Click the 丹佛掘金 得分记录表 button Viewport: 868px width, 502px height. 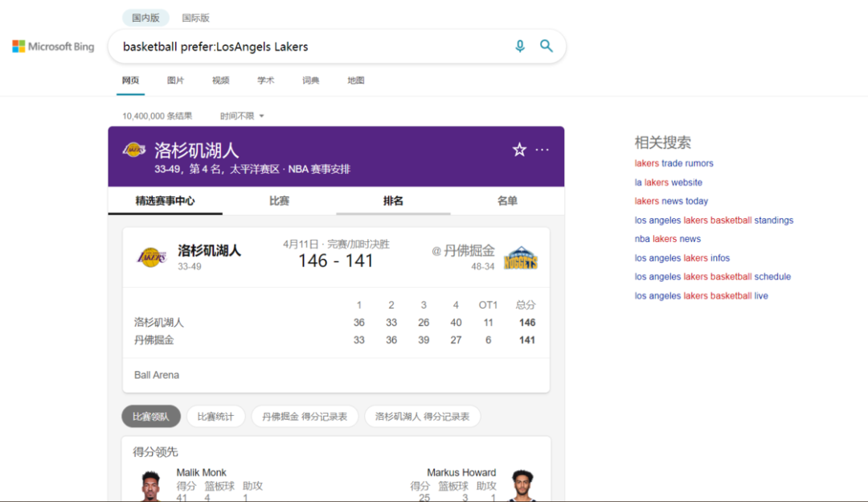click(x=305, y=417)
